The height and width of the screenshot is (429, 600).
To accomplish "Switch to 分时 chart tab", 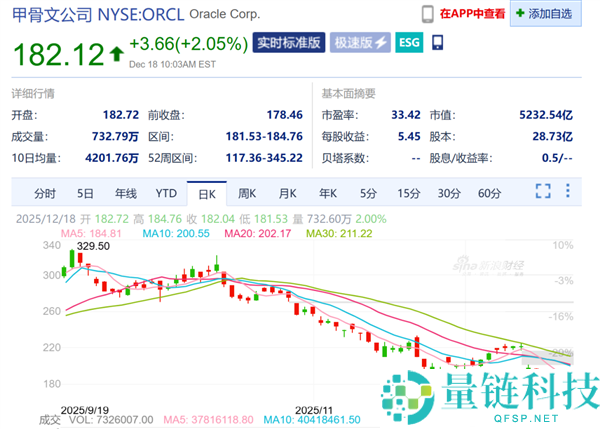I will click(x=45, y=193).
